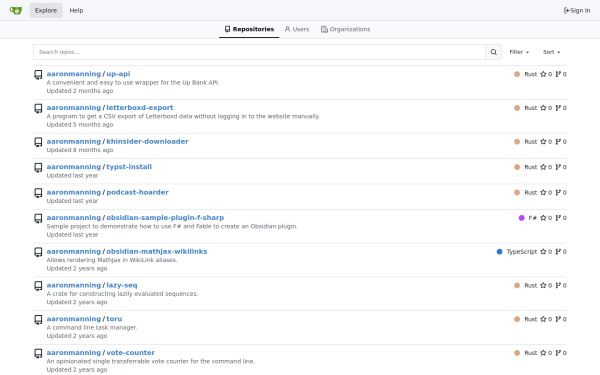The image size is (600, 375).
Task: Click the star icon in podcast-hoarder row
Action: (x=543, y=192)
